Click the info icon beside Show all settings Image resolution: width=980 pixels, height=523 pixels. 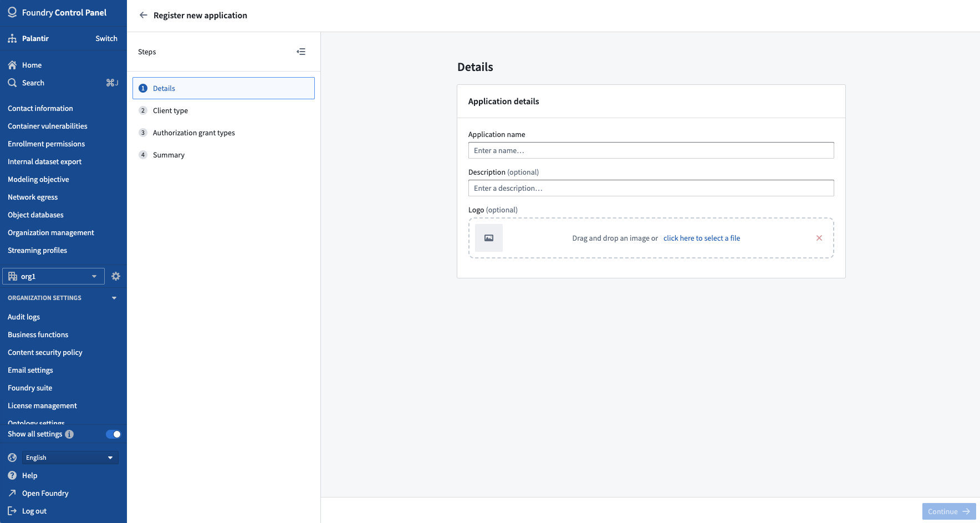[x=69, y=434]
